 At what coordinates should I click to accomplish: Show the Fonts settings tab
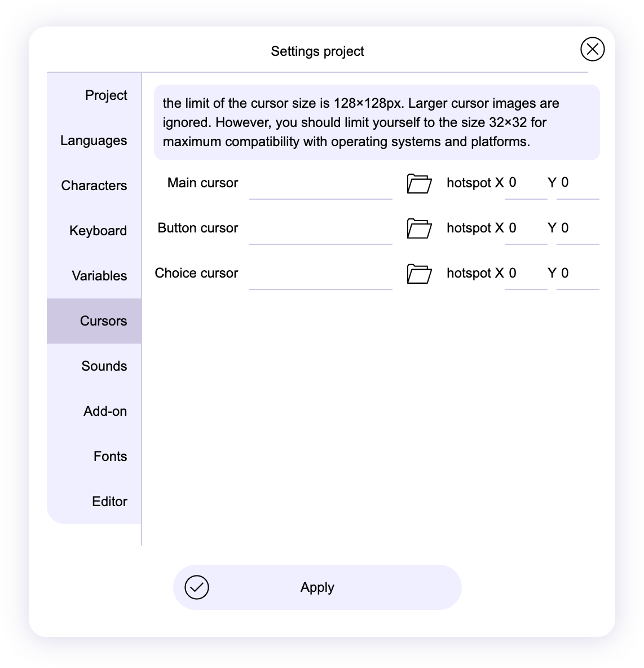[110, 456]
